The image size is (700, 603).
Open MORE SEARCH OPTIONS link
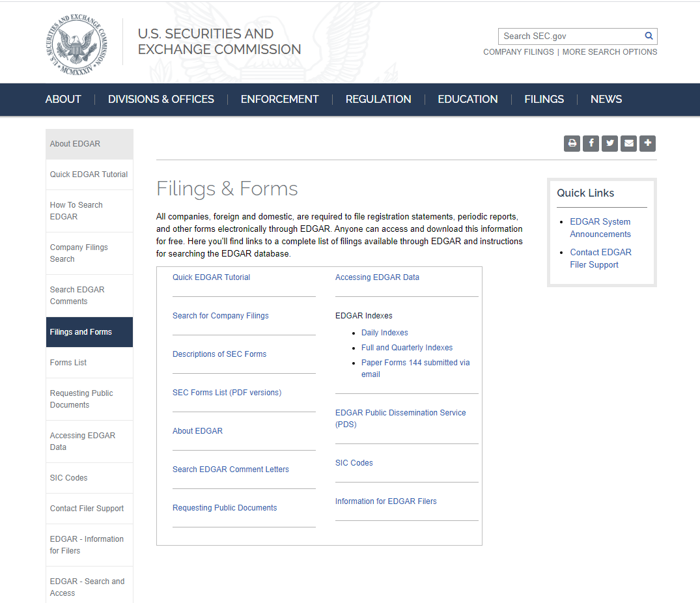click(x=610, y=52)
